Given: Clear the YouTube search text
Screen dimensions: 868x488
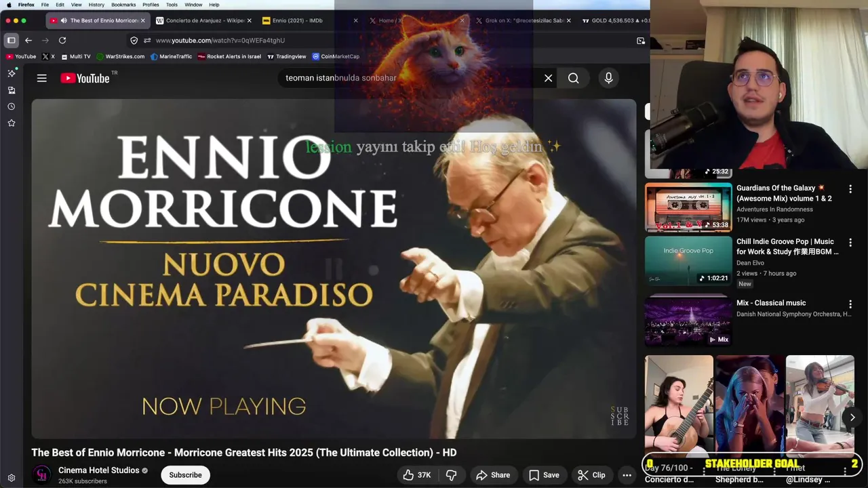Looking at the screenshot, I should (548, 78).
